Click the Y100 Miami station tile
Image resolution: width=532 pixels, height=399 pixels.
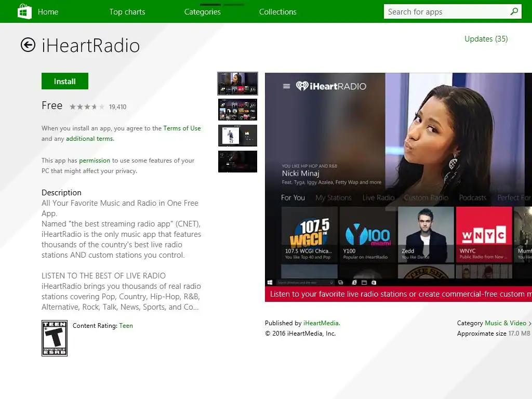tap(368, 235)
